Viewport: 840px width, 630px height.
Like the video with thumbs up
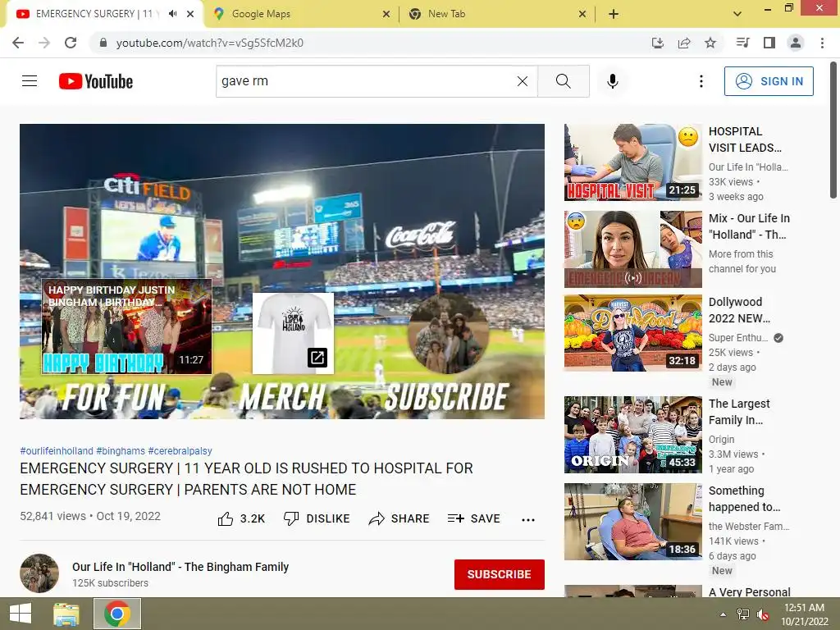(242, 518)
